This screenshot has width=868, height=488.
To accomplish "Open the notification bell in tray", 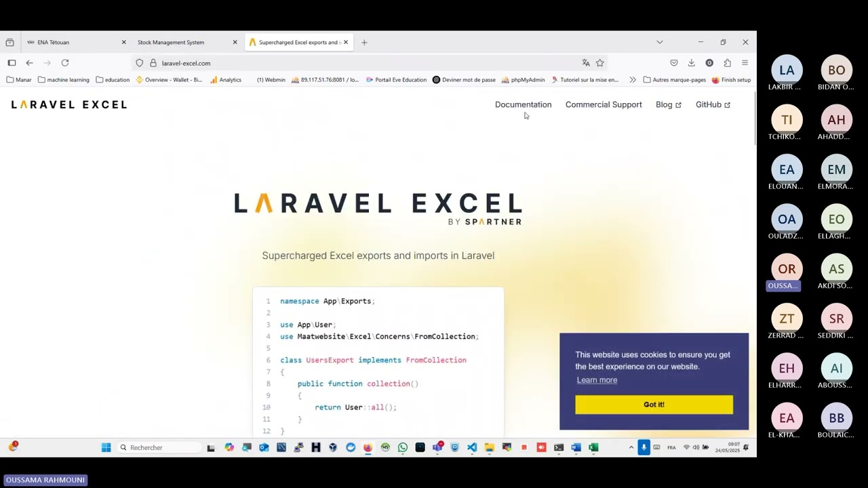I will point(746,447).
